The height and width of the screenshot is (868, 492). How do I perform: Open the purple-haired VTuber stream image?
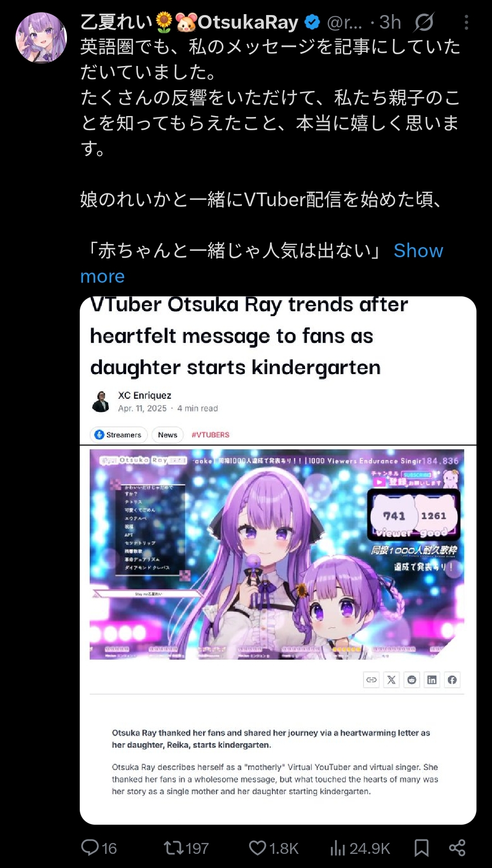[277, 554]
